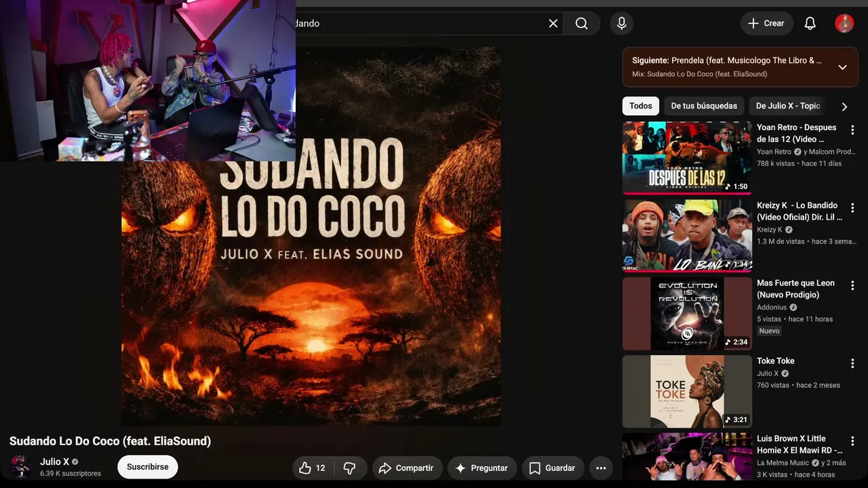Select the De tus búsquedas chip

pyautogui.click(x=704, y=106)
